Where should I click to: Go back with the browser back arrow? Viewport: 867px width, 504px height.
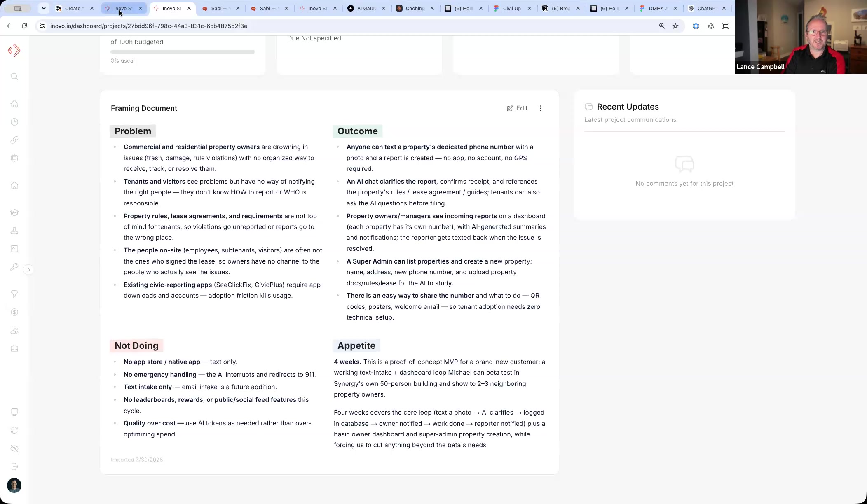pyautogui.click(x=9, y=26)
